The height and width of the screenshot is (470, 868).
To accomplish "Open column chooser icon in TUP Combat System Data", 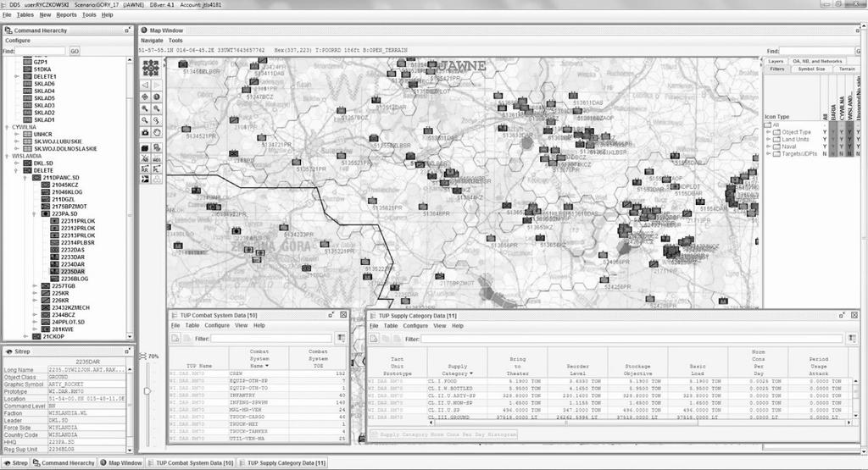I will click(x=341, y=339).
